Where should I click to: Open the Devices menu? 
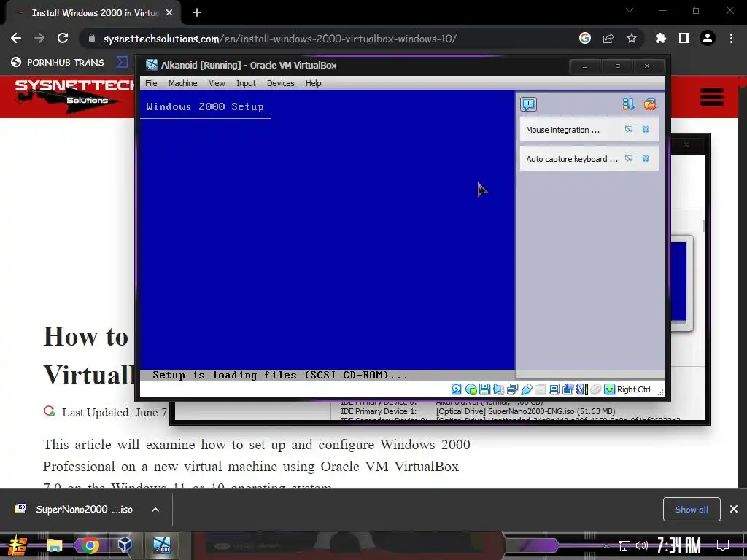click(x=281, y=83)
